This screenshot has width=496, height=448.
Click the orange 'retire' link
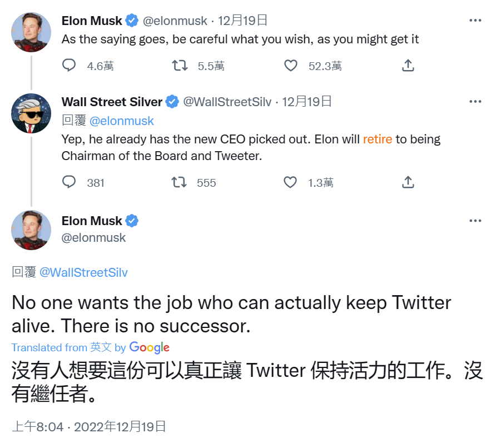click(378, 139)
